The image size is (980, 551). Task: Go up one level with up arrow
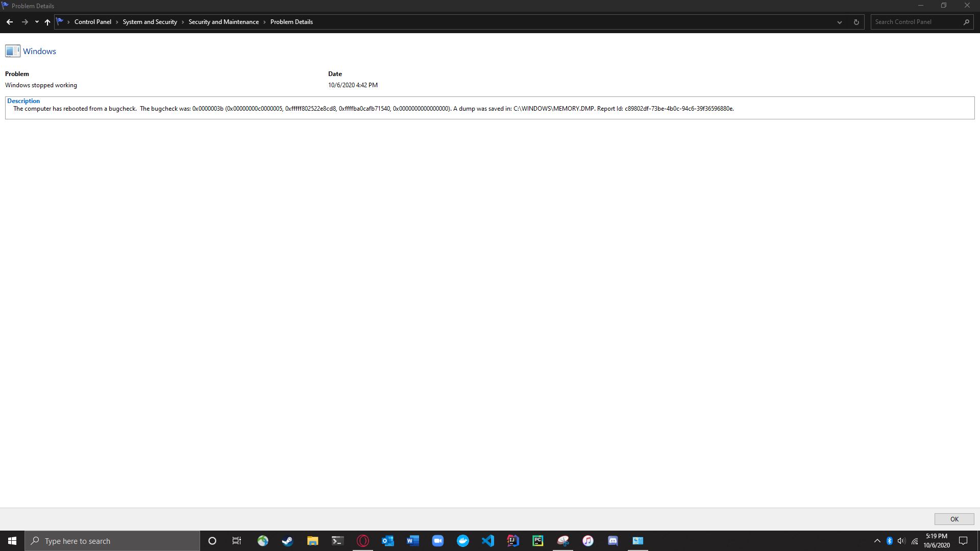[47, 22]
